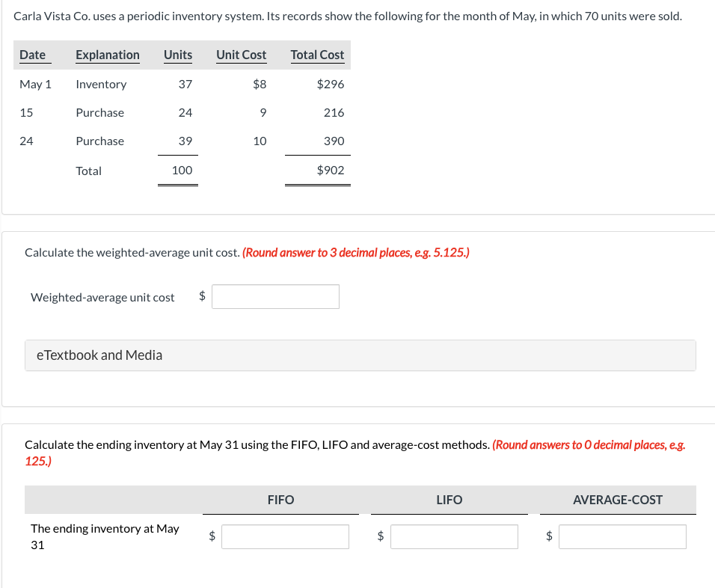Select the AVERAGE-COST column heading
715x588 pixels.
click(618, 500)
